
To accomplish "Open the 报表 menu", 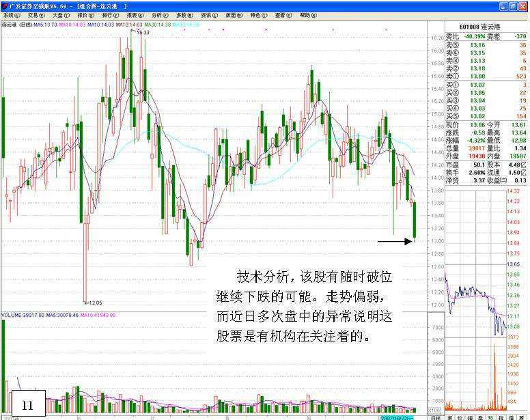I will coord(135,15).
